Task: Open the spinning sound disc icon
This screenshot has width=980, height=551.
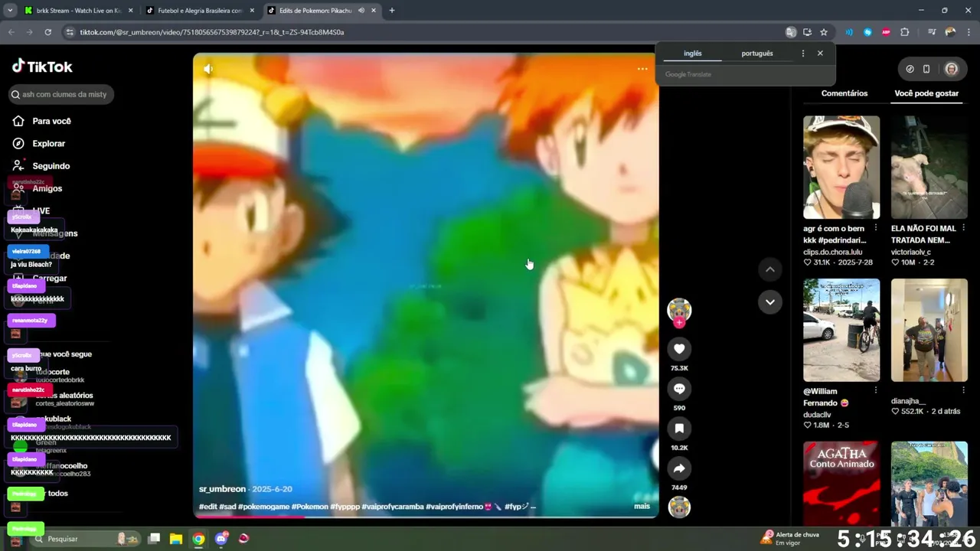Action: (679, 507)
